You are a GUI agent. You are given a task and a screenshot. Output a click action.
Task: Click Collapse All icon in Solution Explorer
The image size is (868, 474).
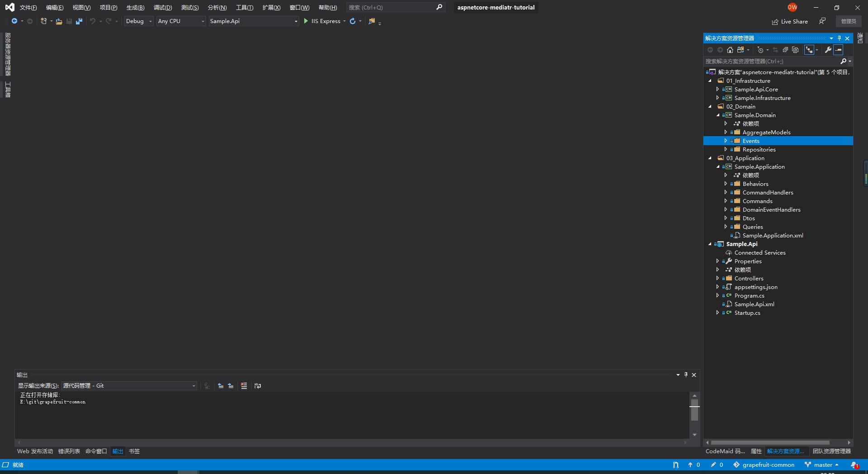pyautogui.click(x=785, y=50)
